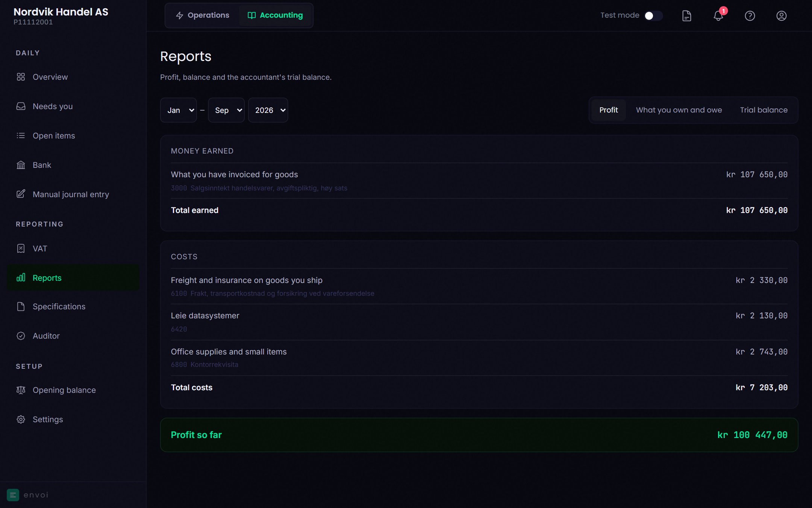Go to Auditor page
The width and height of the screenshot is (812, 508).
point(73,336)
